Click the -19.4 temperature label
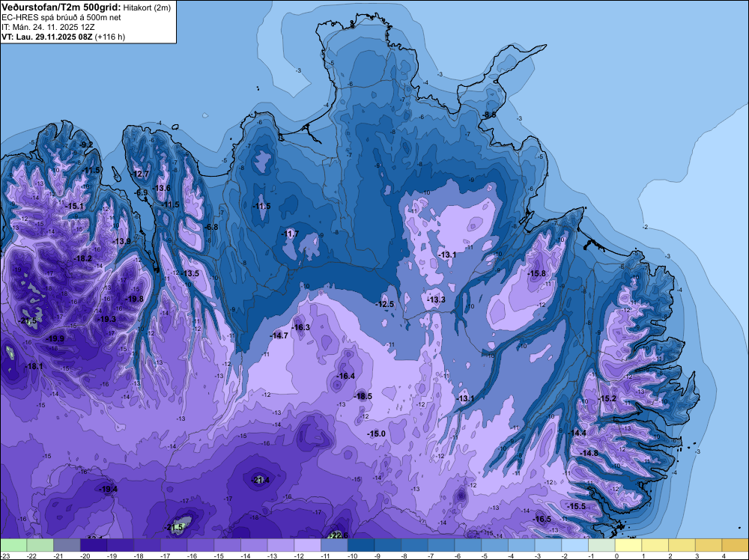 (x=109, y=490)
